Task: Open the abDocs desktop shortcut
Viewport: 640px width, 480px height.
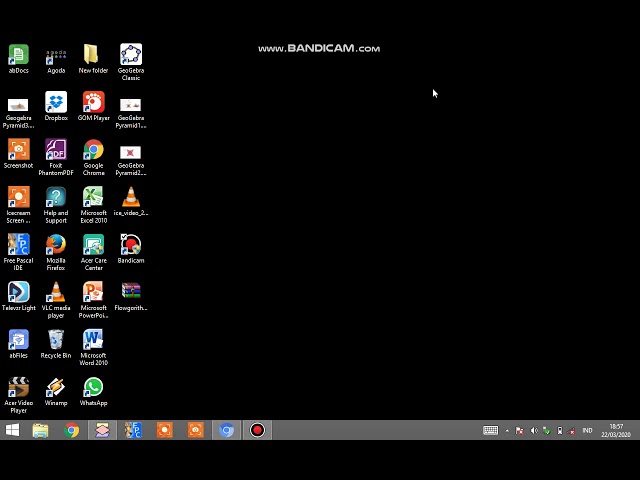Action: (x=18, y=59)
